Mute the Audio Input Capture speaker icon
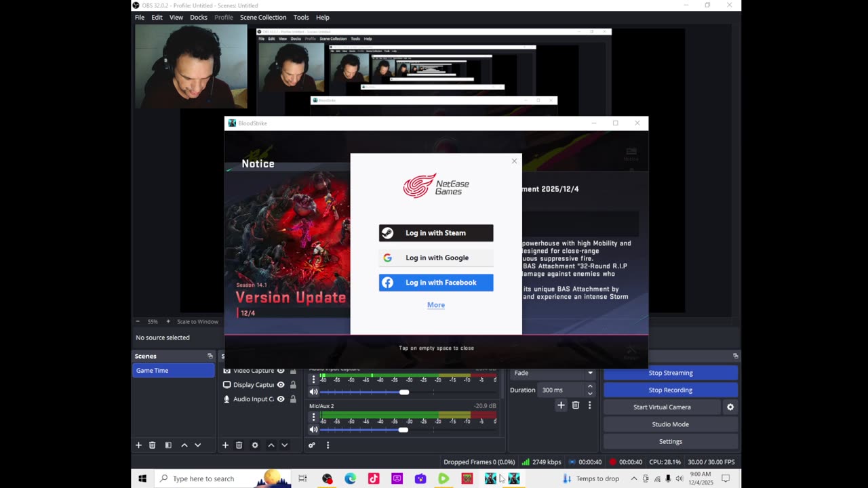This screenshot has width=868, height=488. [x=313, y=392]
